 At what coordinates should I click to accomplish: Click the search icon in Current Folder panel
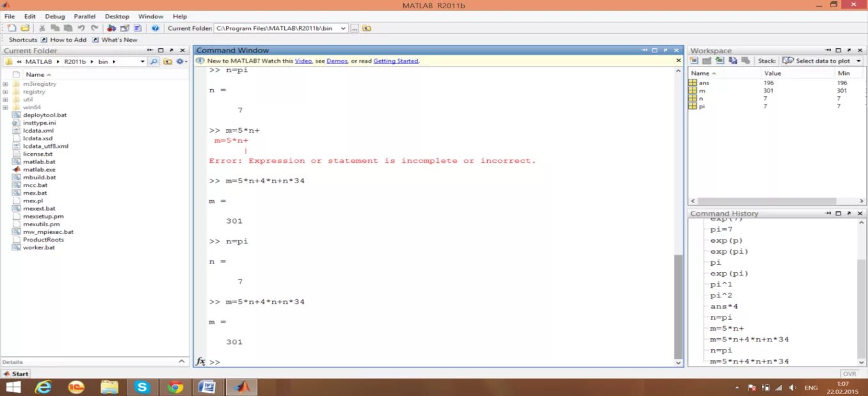154,62
